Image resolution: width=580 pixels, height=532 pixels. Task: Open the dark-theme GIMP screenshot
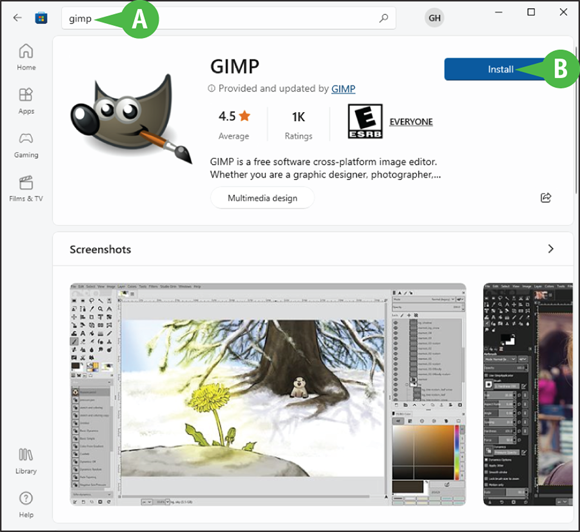528,394
